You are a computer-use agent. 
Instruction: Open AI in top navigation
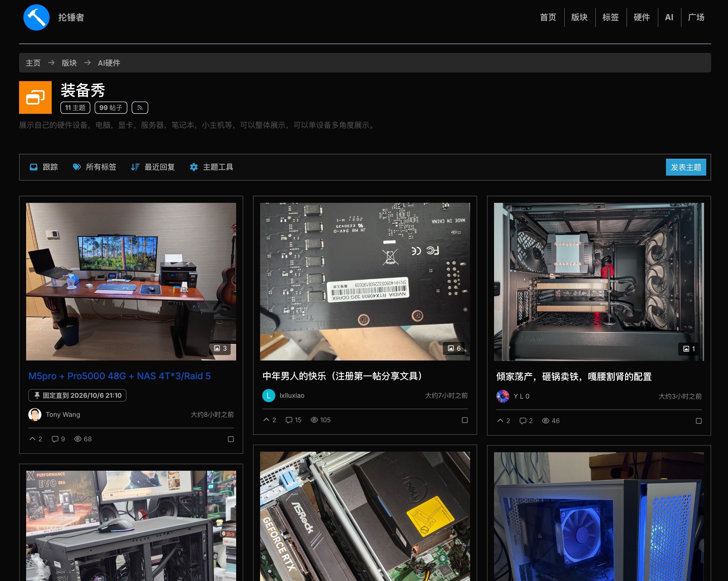point(669,17)
